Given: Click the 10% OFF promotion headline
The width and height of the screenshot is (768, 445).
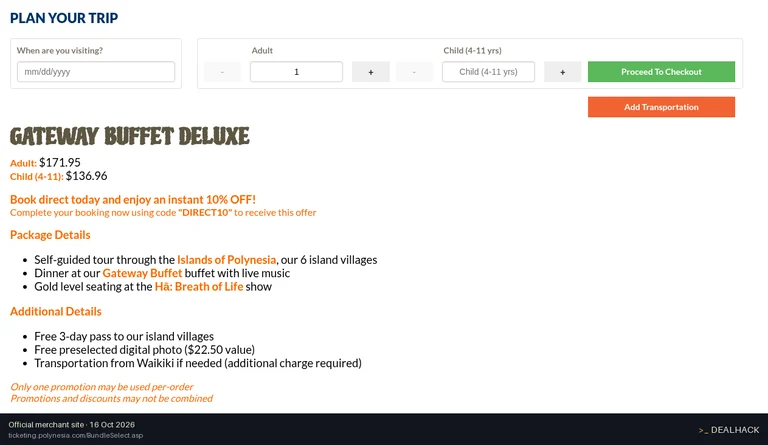Looking at the screenshot, I should click(133, 200).
